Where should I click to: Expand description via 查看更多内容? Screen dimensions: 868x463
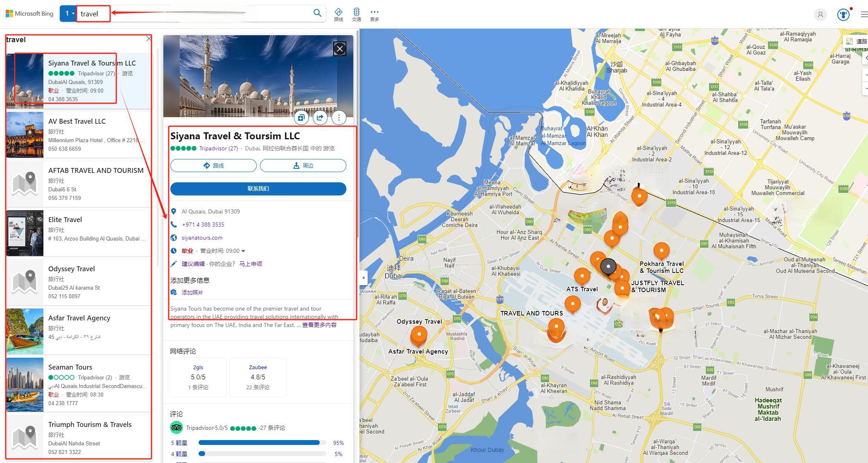319,325
